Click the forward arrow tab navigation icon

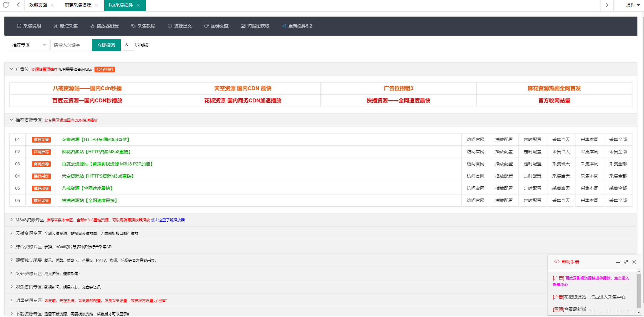tap(607, 5)
